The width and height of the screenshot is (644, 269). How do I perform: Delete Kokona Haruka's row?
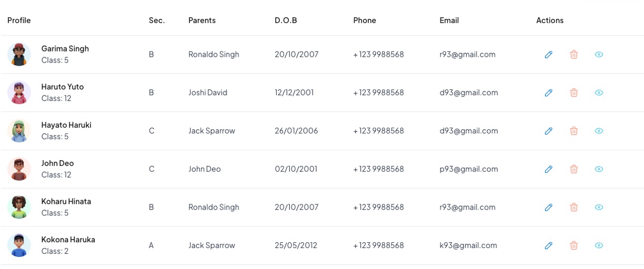(573, 245)
